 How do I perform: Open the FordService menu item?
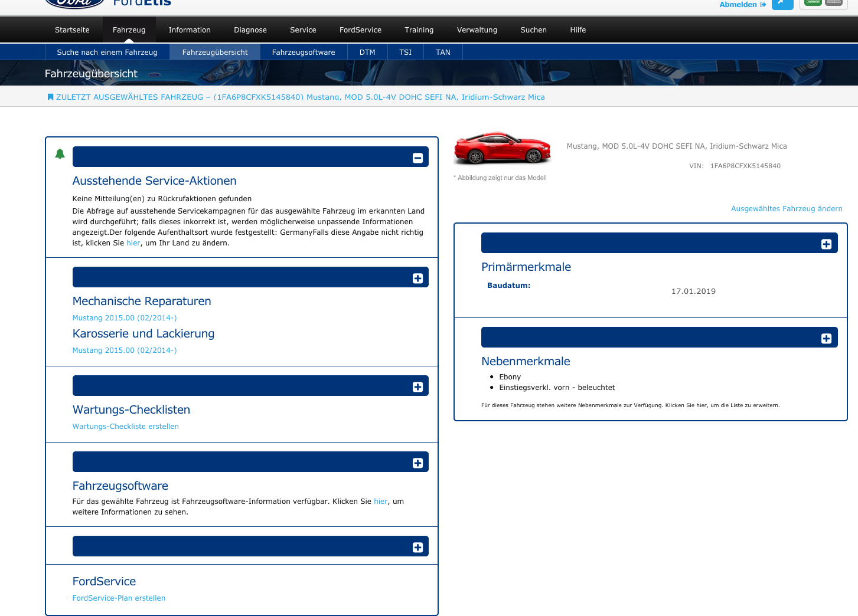[x=360, y=30]
